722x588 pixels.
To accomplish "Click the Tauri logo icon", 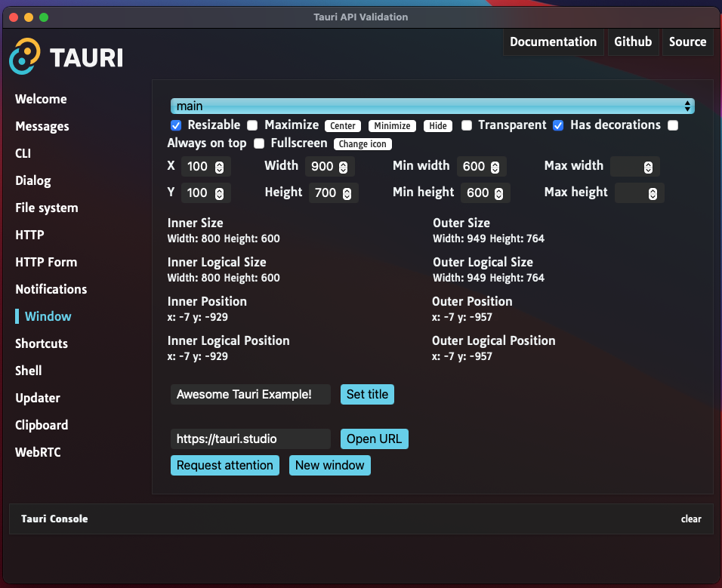I will pos(25,56).
